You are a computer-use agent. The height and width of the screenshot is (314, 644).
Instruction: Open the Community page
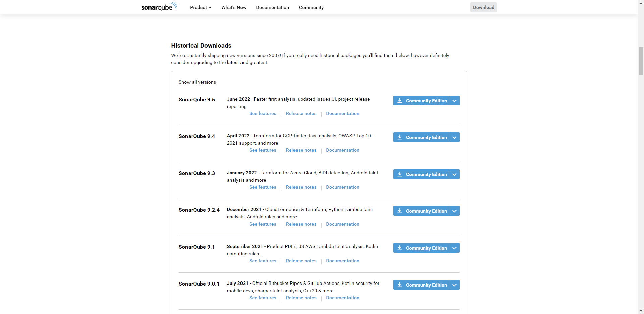[x=311, y=7]
